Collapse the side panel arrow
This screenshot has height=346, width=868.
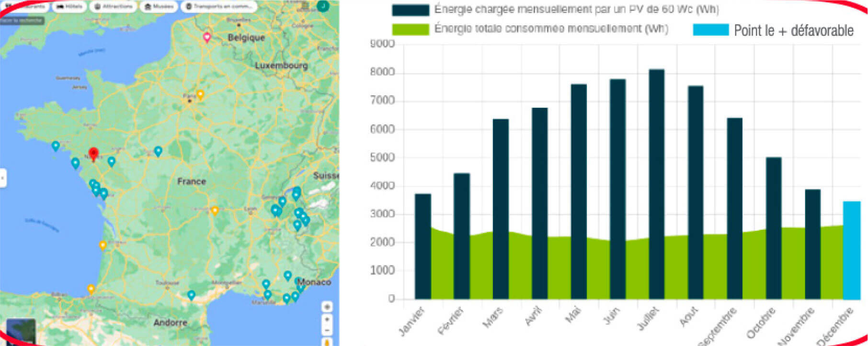pos(2,179)
